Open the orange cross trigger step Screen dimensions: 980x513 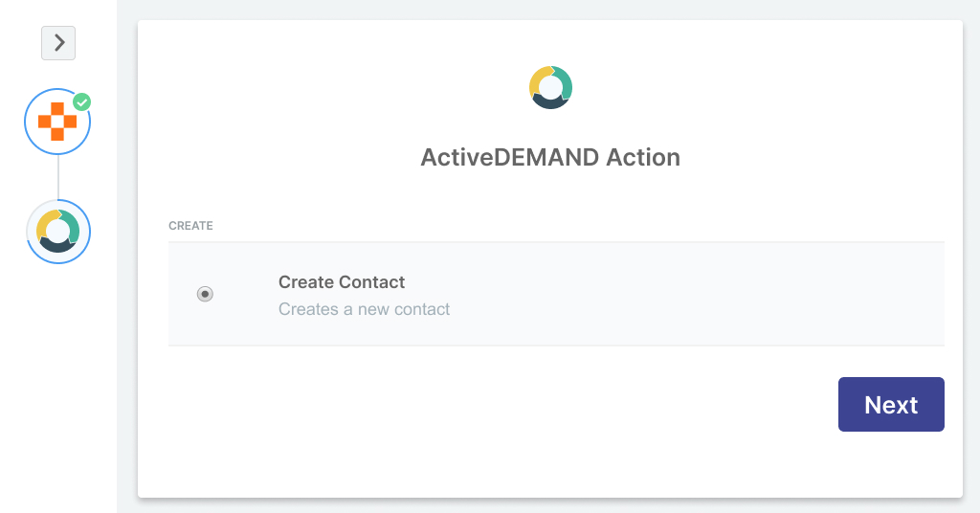tap(57, 122)
